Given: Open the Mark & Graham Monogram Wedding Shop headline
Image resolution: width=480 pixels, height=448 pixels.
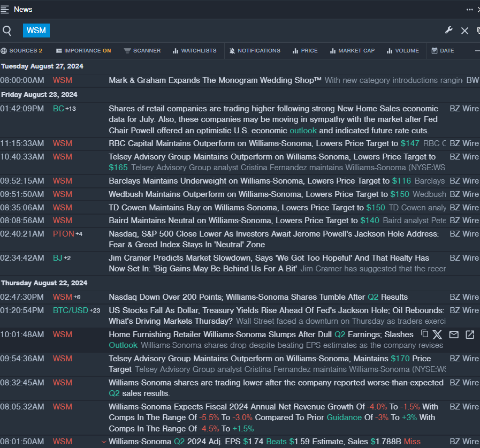Looking at the screenshot, I should pyautogui.click(x=215, y=80).
